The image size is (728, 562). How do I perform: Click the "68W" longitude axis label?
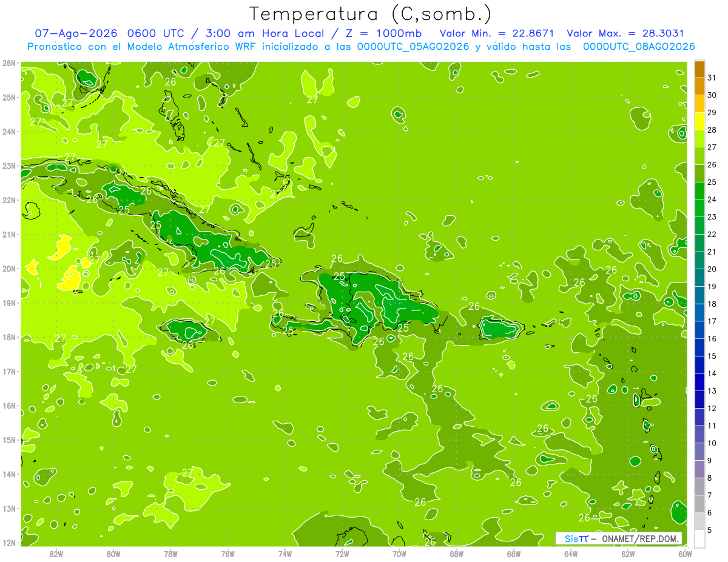point(457,554)
